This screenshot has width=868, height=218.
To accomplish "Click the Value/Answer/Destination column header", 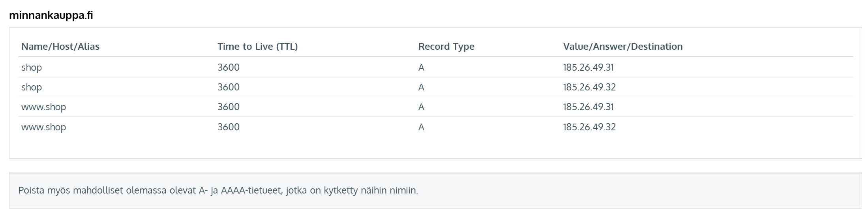I will point(622,47).
